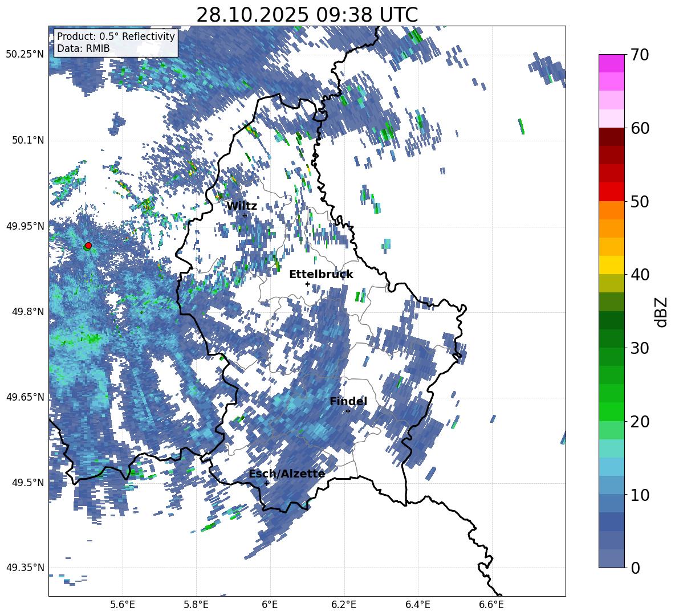The width and height of the screenshot is (675, 616).
Task: Click the dBZ colorbar axis label
Action: 661,312
